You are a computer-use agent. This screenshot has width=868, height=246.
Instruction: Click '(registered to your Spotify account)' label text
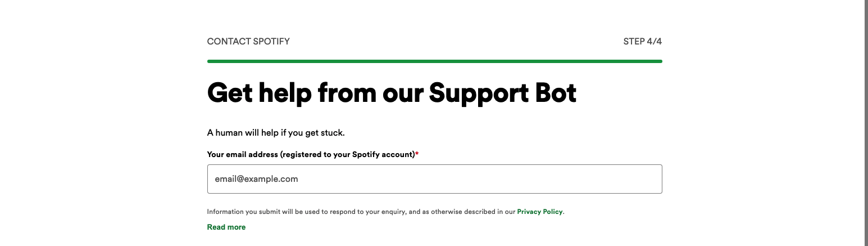tap(347, 154)
